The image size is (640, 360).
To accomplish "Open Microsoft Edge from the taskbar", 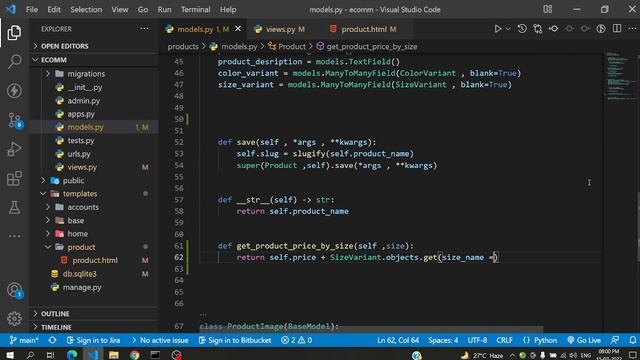I will click(72, 354).
